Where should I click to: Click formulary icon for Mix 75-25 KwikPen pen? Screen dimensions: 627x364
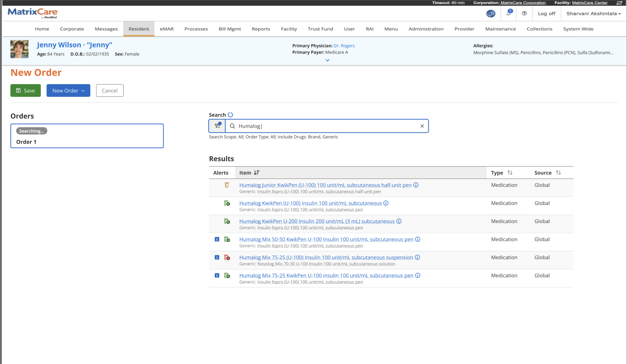227,276
